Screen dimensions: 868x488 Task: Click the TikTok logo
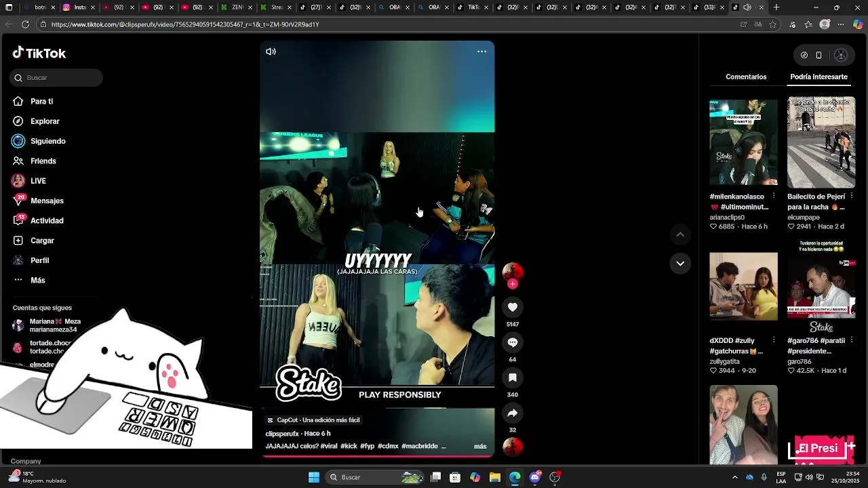[x=39, y=53]
